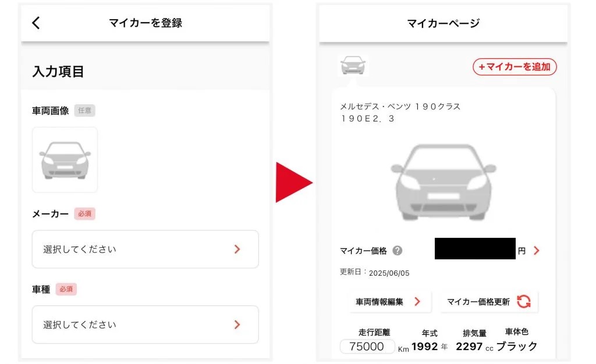This screenshot has width=596, height=364.
Task: Click the マイカー価格更新 label
Action: click(x=478, y=302)
